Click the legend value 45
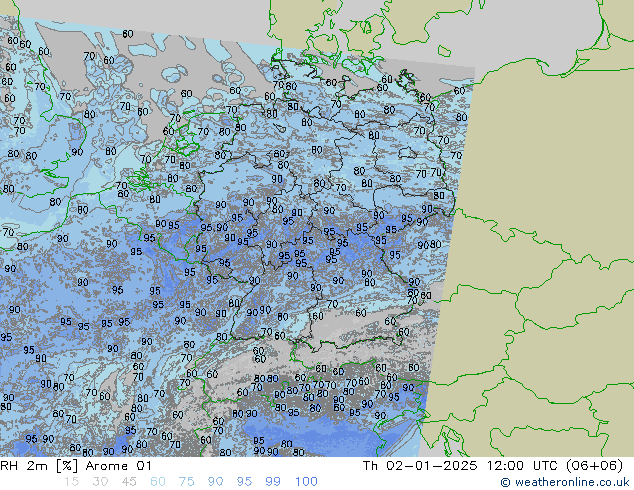 point(129,482)
